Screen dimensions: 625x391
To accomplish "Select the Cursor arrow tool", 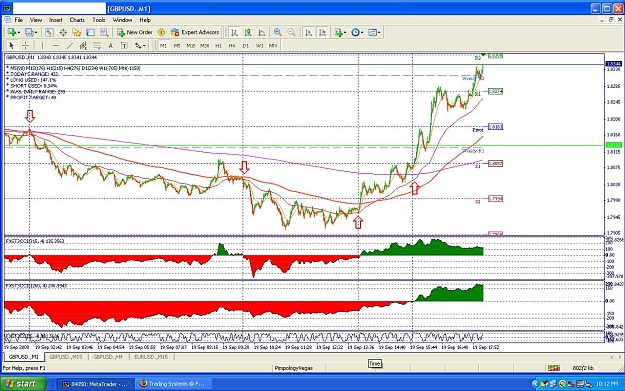I will 12,45.
